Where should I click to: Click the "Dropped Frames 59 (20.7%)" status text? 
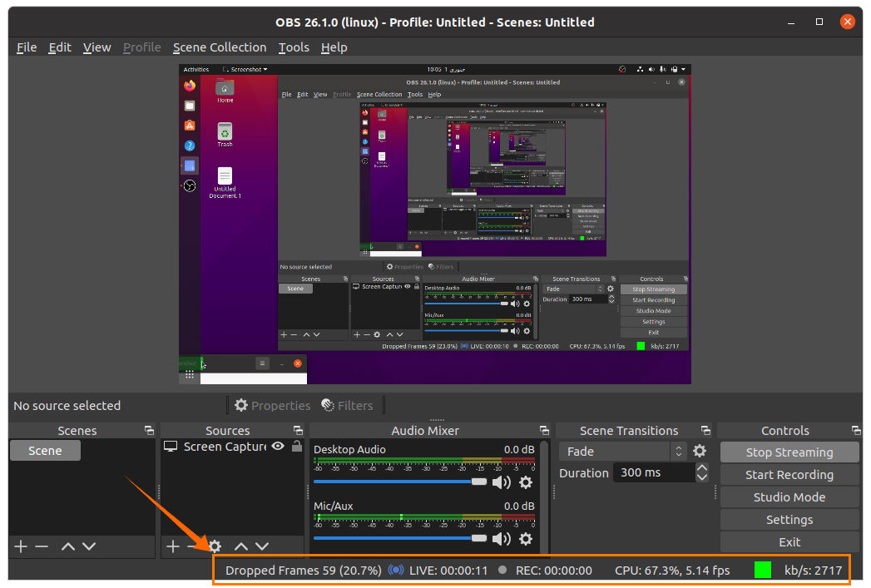pos(304,571)
